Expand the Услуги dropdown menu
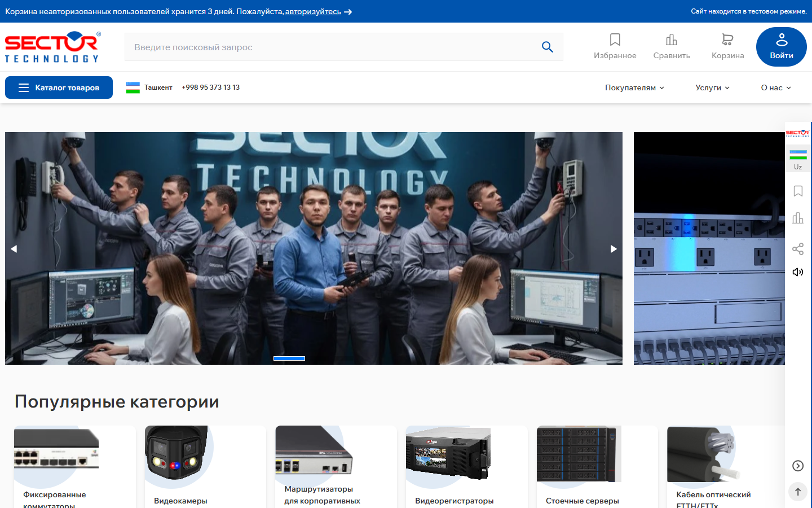Screen dimensions: 812x508 click(712, 87)
